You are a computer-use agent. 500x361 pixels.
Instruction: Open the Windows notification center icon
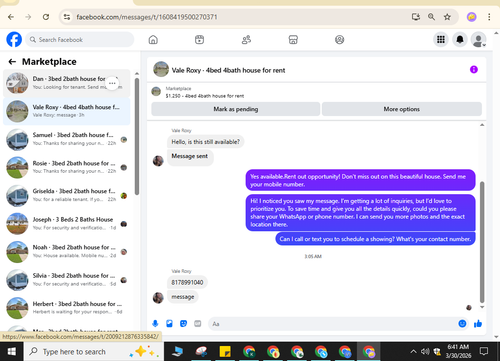pyautogui.click(x=484, y=351)
